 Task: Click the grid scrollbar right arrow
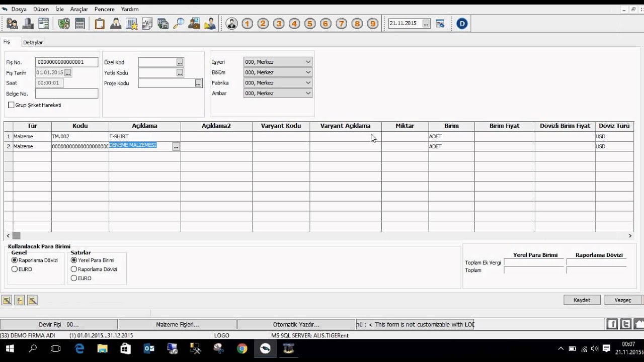tap(630, 235)
